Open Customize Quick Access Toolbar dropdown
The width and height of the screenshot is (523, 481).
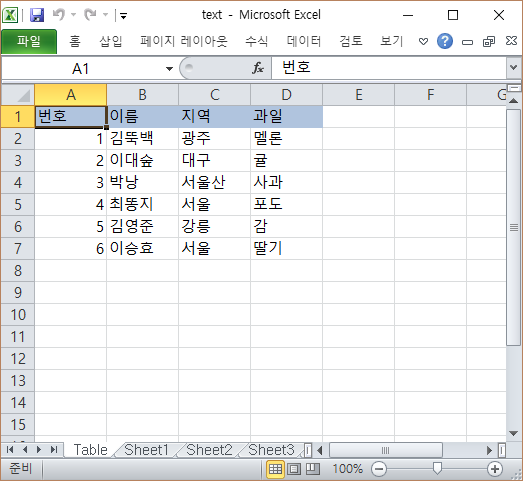coord(123,15)
